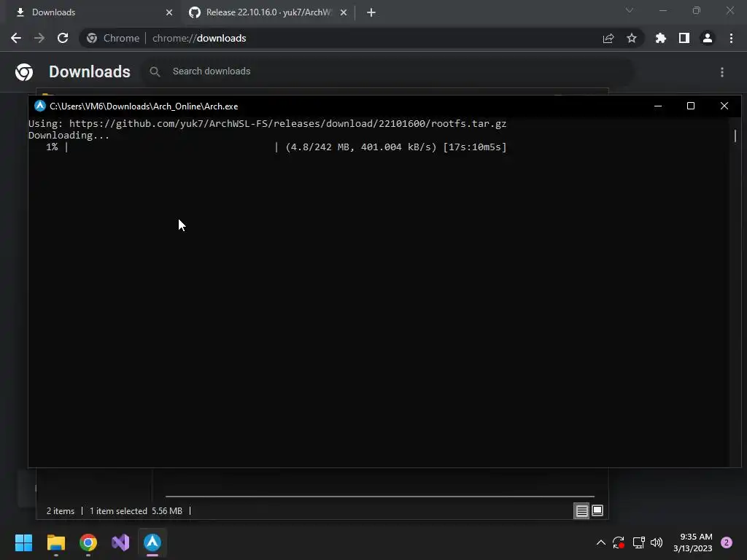Viewport: 747px width, 560px height.
Task: Switch to the Release 22.10.16.0 GitHub tab
Action: (268, 12)
